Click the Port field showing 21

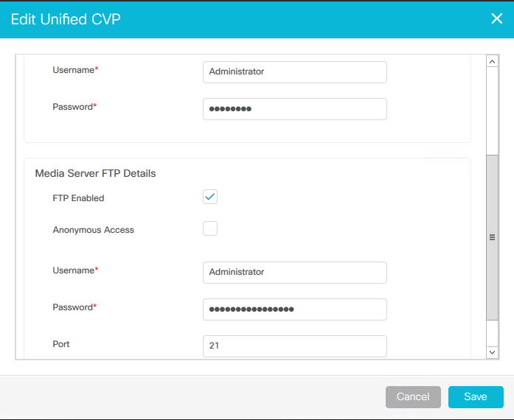[x=295, y=346]
